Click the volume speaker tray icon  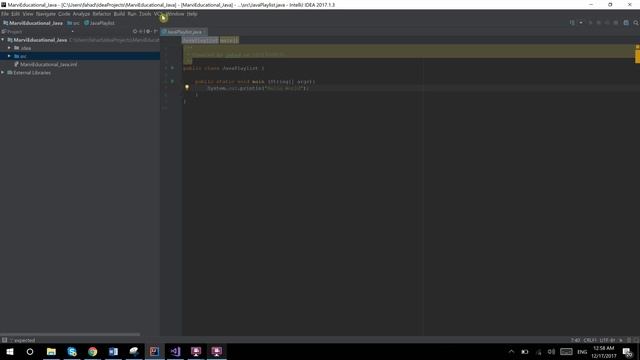coord(551,351)
